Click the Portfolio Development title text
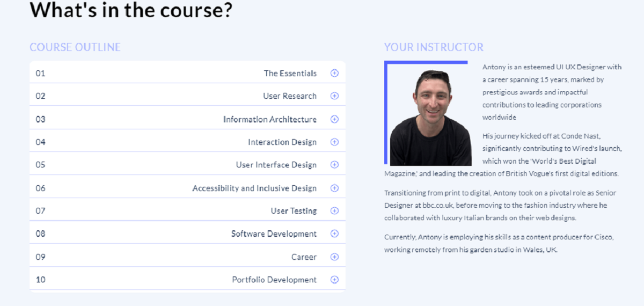 pos(274,280)
